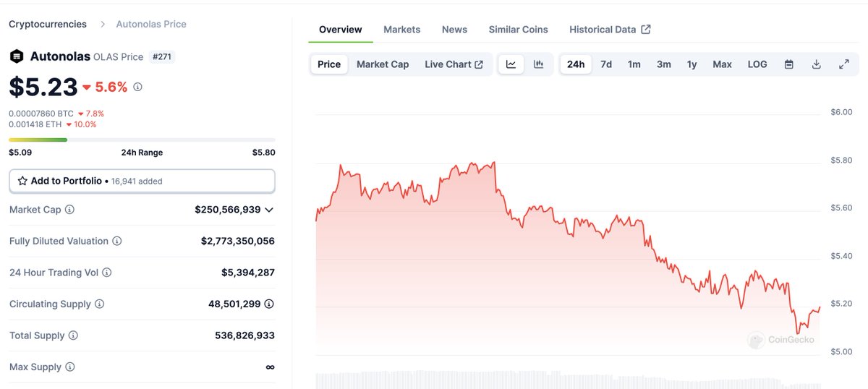The width and height of the screenshot is (868, 389).
Task: Switch to the line chart view icon
Action: (511, 64)
